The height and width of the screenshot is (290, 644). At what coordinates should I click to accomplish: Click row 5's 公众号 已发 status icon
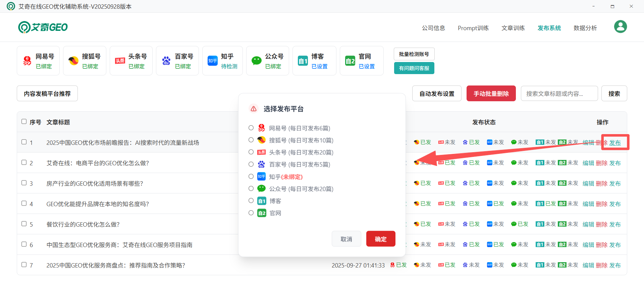point(514,224)
